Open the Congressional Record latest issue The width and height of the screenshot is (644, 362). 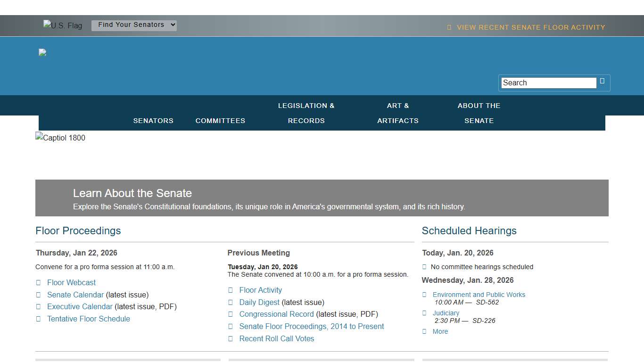click(x=276, y=314)
